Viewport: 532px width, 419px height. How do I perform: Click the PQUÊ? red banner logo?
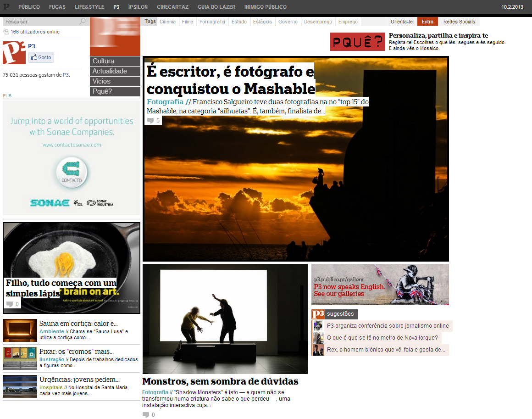coord(357,42)
